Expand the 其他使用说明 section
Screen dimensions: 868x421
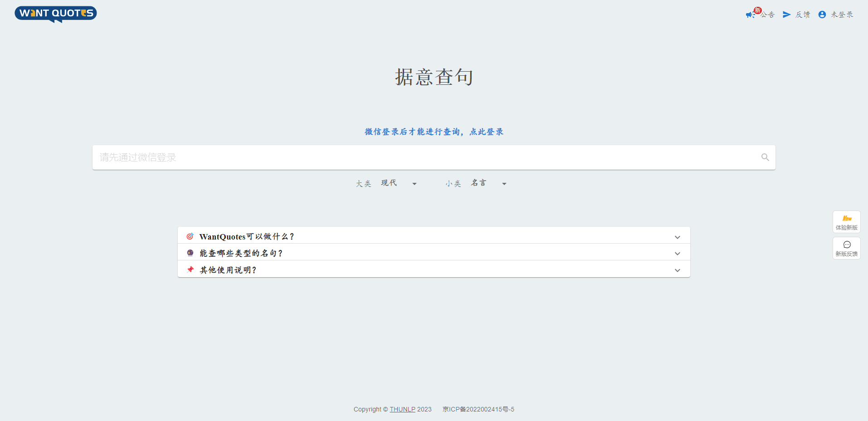tap(678, 270)
